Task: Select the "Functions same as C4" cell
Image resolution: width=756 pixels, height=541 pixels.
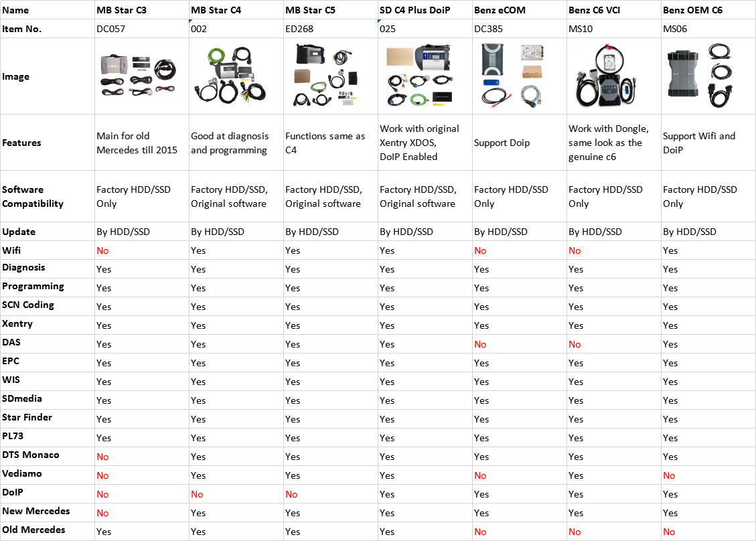Action: 325,143
